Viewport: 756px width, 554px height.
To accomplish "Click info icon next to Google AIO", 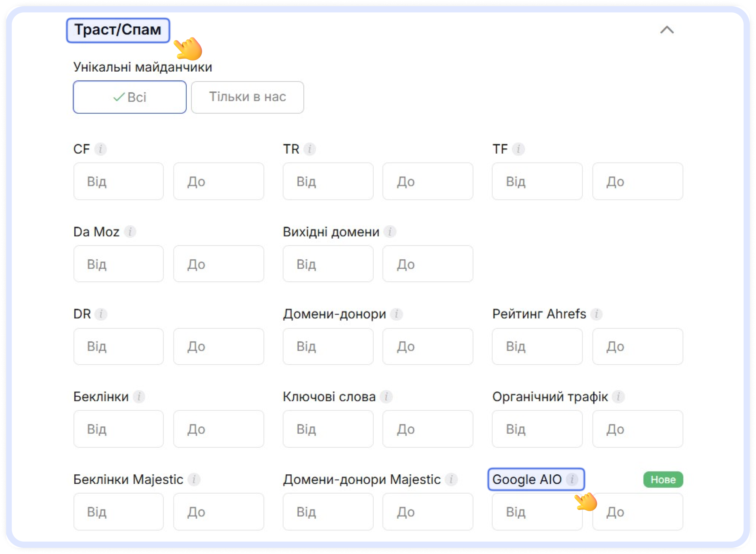I will [x=572, y=479].
